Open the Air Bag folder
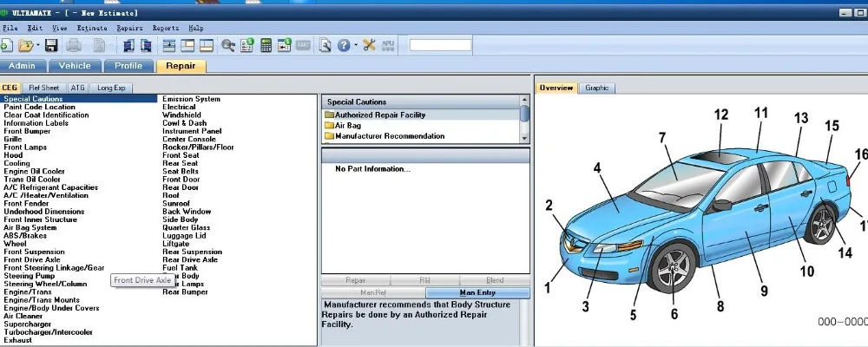 pyautogui.click(x=343, y=126)
